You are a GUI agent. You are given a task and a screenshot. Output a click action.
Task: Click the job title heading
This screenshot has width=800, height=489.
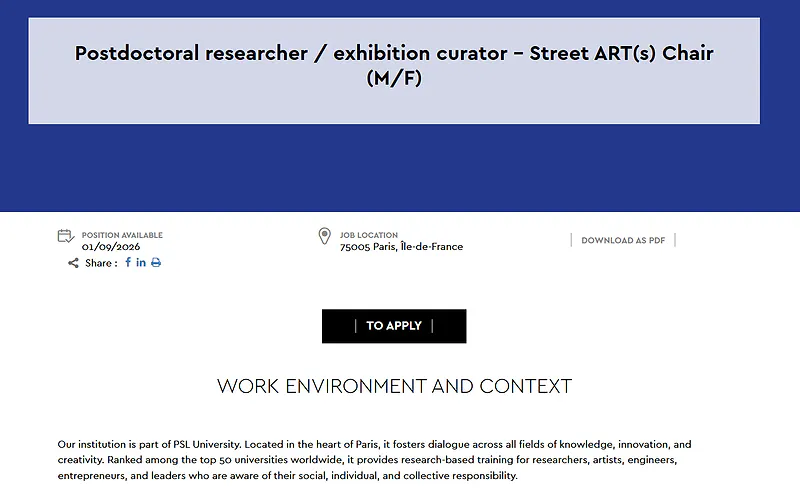pyautogui.click(x=394, y=65)
